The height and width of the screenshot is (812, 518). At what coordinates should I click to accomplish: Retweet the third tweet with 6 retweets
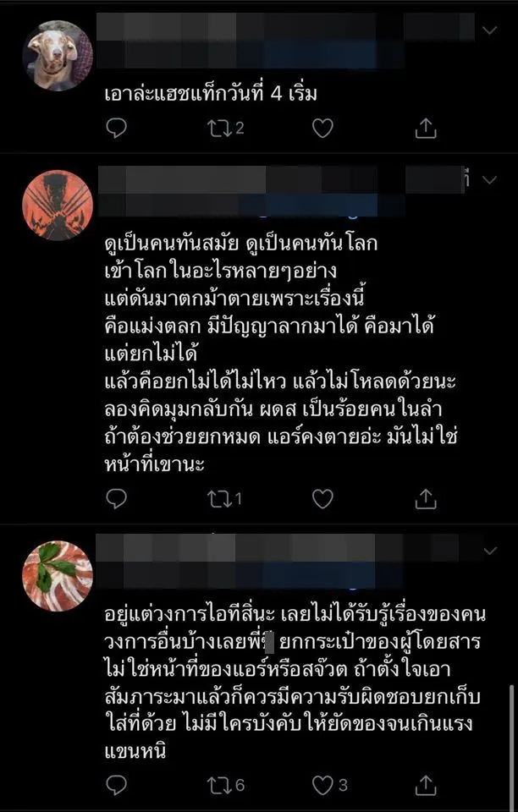[x=225, y=786]
